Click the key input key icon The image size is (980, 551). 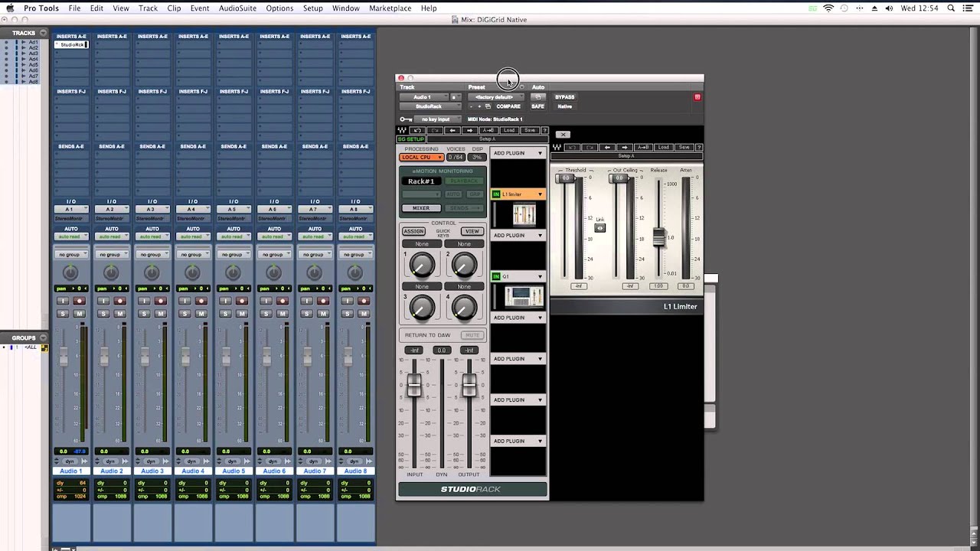(x=406, y=119)
